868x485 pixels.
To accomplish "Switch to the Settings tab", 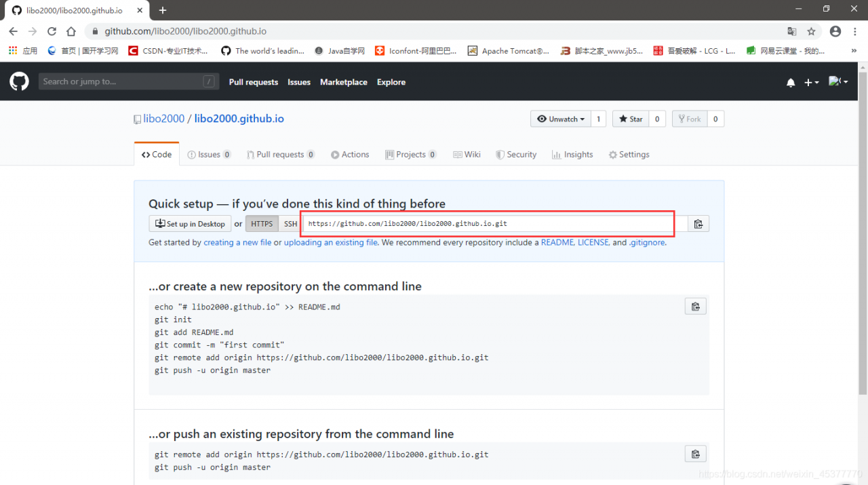I will click(x=629, y=155).
